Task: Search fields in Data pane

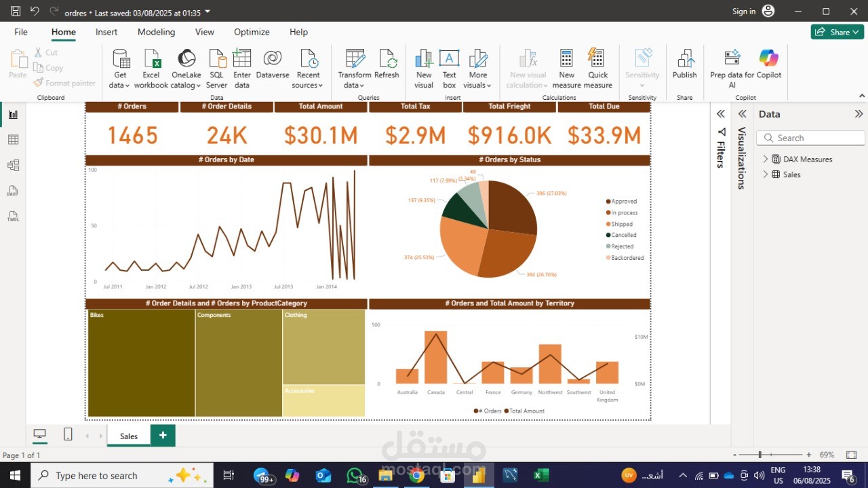Action: (811, 138)
